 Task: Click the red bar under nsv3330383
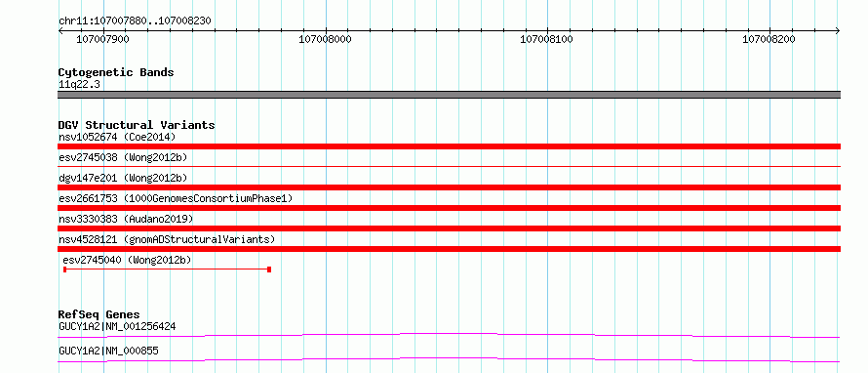click(x=449, y=228)
